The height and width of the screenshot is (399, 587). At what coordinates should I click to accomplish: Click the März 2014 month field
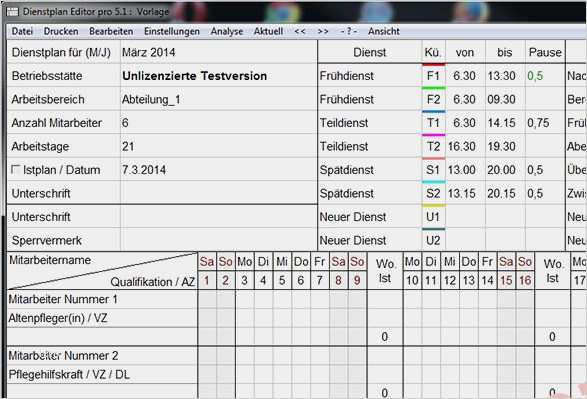(219, 52)
